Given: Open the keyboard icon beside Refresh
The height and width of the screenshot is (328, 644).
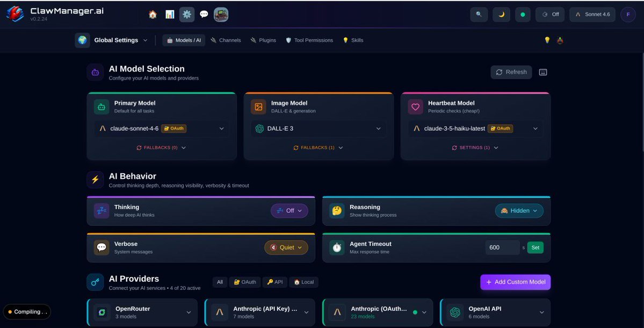Looking at the screenshot, I should click(542, 72).
